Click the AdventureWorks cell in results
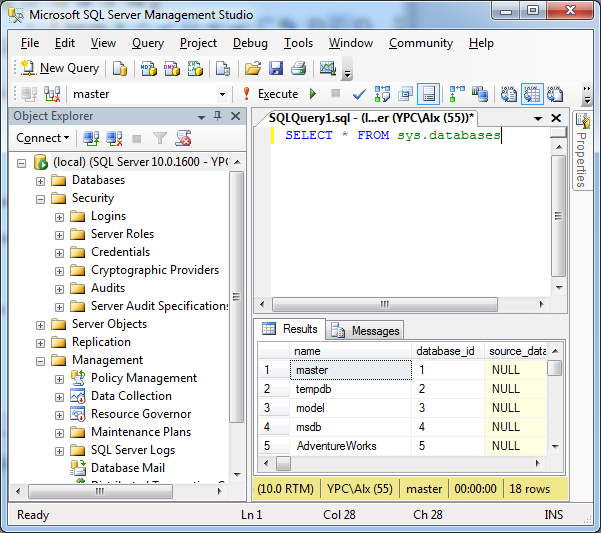This screenshot has height=533, width=601. coord(350,446)
